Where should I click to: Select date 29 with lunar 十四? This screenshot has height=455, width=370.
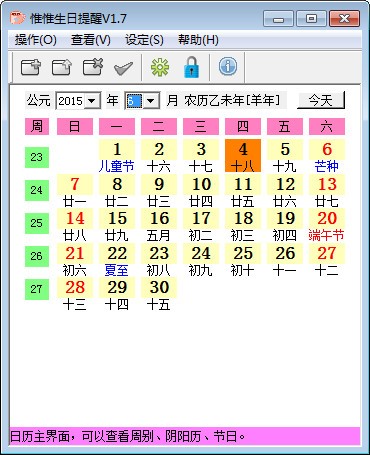click(x=117, y=295)
